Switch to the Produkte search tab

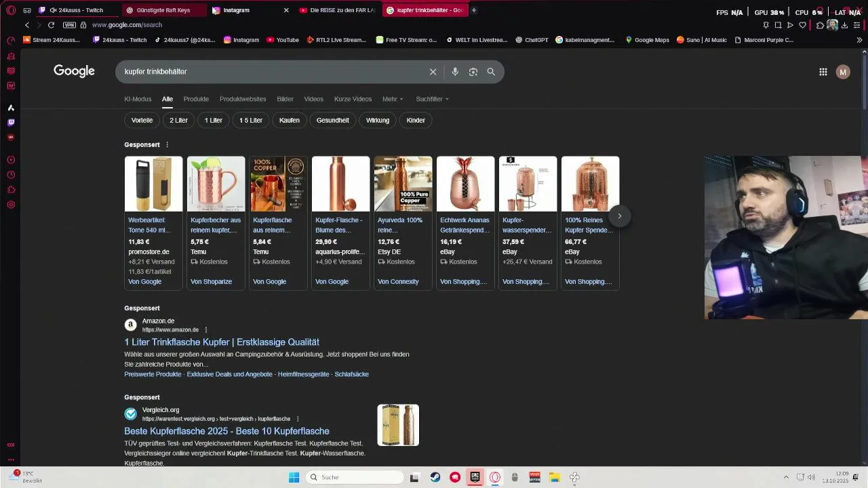pyautogui.click(x=196, y=99)
